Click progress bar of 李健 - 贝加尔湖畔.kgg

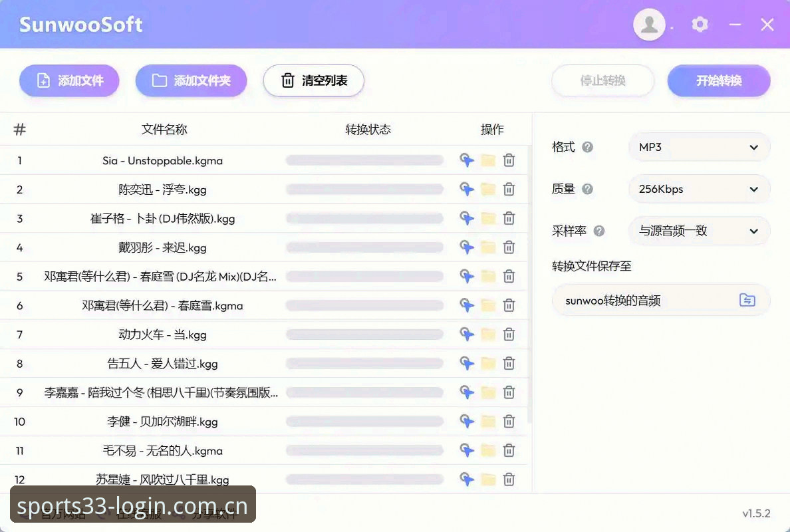pos(365,421)
